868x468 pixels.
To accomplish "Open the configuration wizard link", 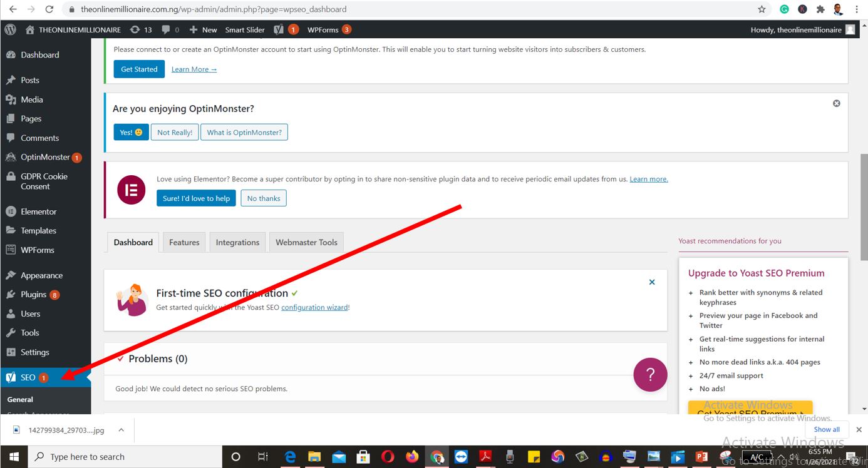I will pyautogui.click(x=314, y=307).
